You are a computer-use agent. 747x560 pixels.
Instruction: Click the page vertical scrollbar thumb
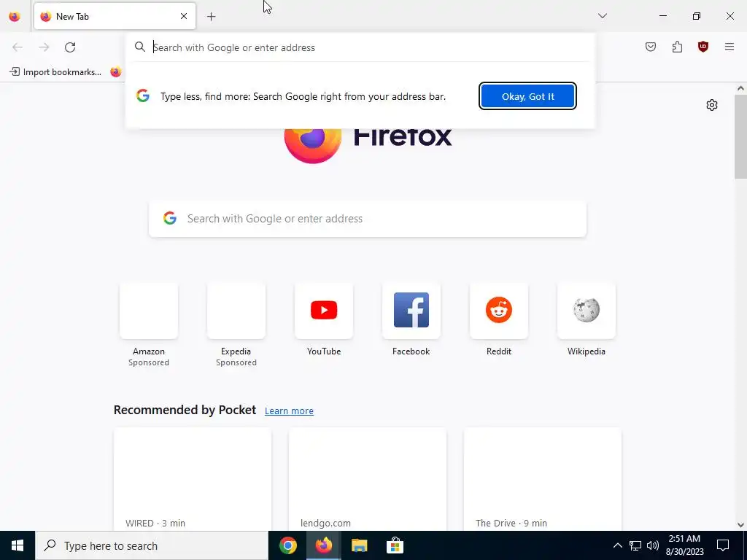coord(740,136)
